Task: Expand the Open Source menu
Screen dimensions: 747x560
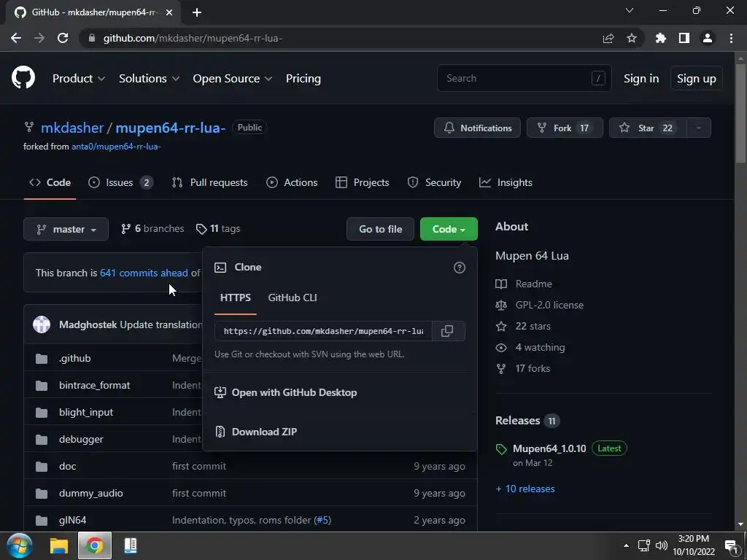Action: click(233, 79)
